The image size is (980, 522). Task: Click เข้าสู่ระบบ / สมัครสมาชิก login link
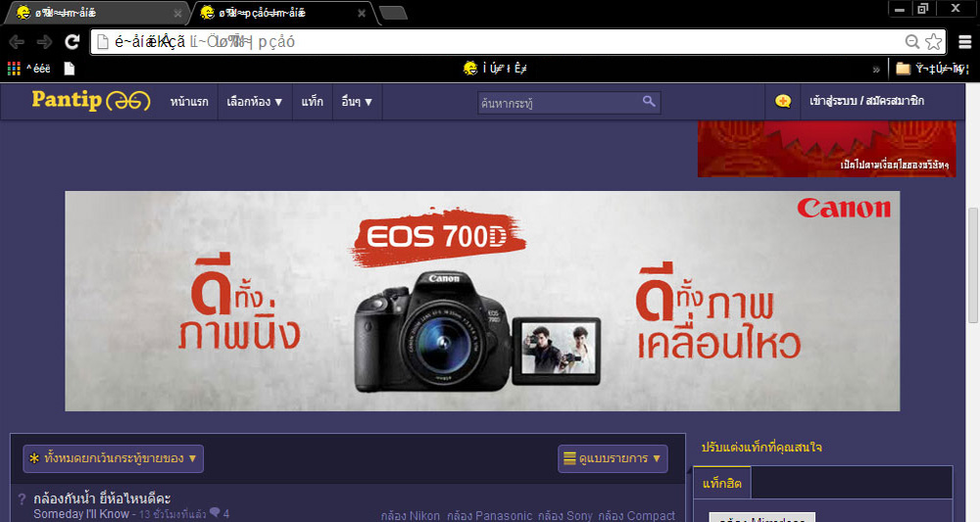click(866, 101)
